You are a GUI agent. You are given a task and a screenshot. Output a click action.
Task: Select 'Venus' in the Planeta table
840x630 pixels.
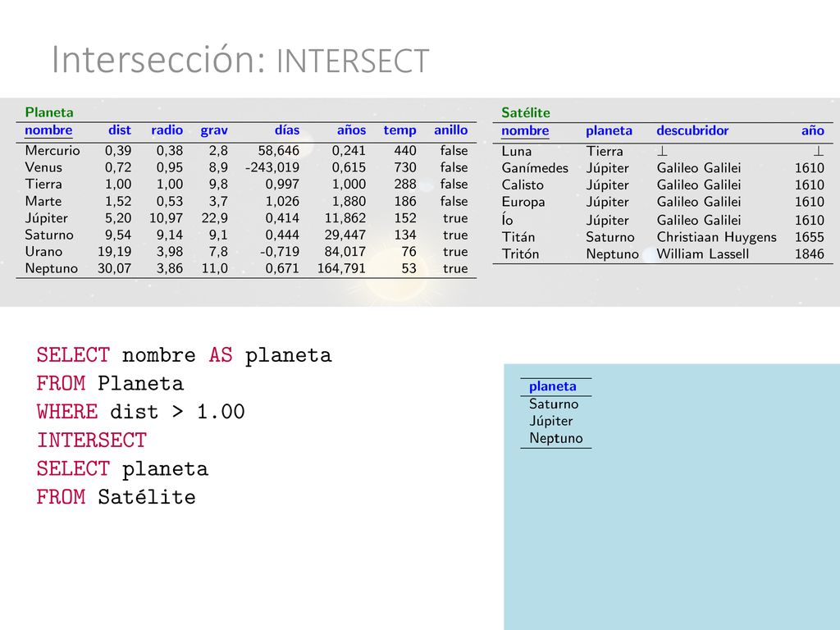tap(43, 167)
